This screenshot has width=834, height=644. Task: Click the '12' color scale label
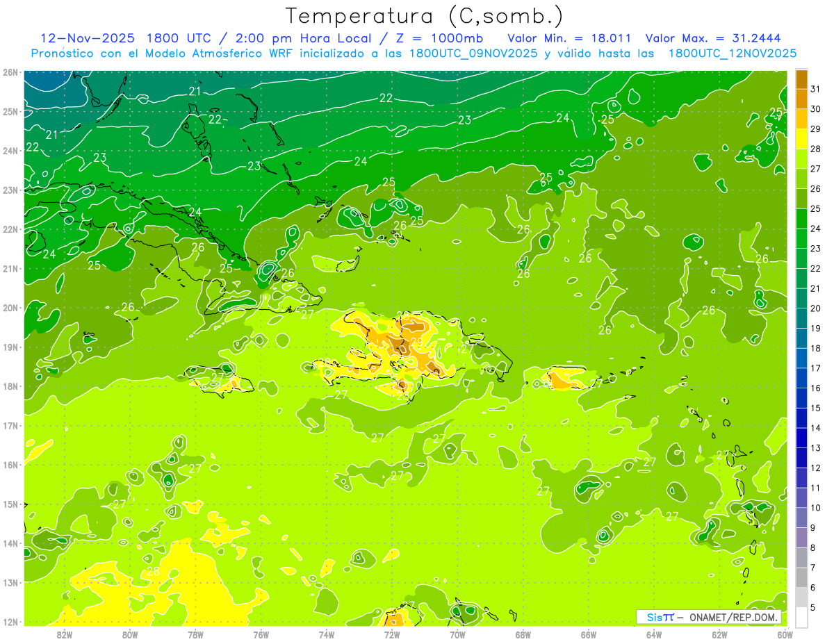coord(815,468)
